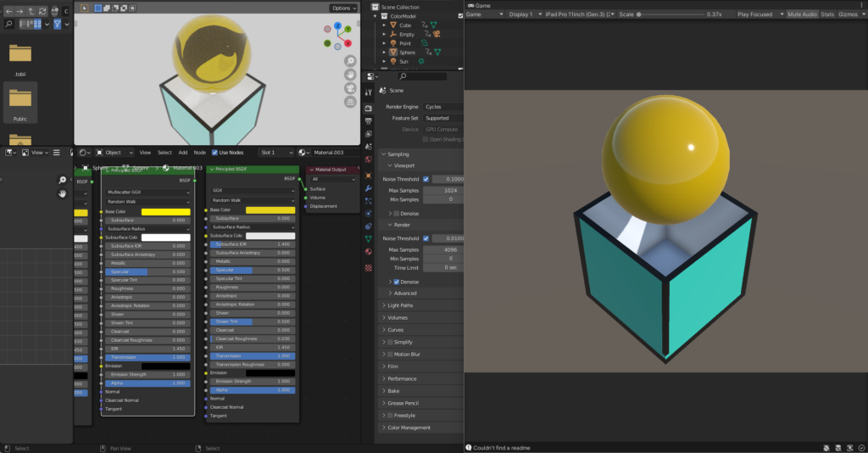
Task: Toggle ColorModel collection exclude checkbox
Action: click(460, 16)
